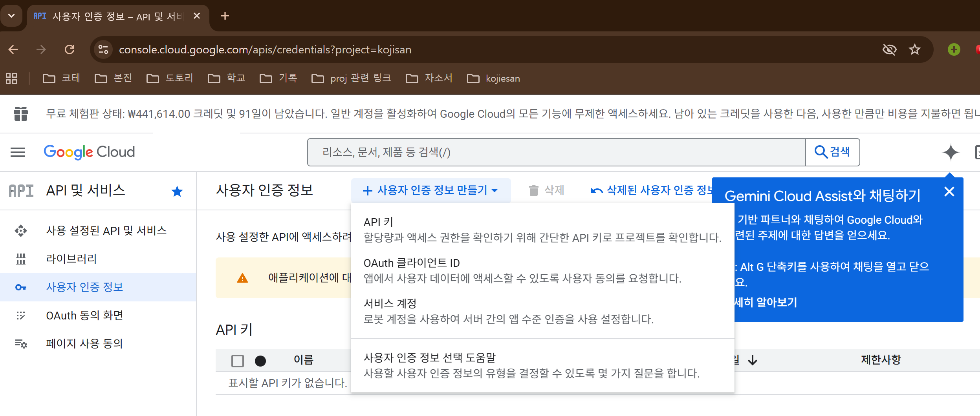Click the 검색 search button
Screen dimensions: 980x416
(x=832, y=152)
